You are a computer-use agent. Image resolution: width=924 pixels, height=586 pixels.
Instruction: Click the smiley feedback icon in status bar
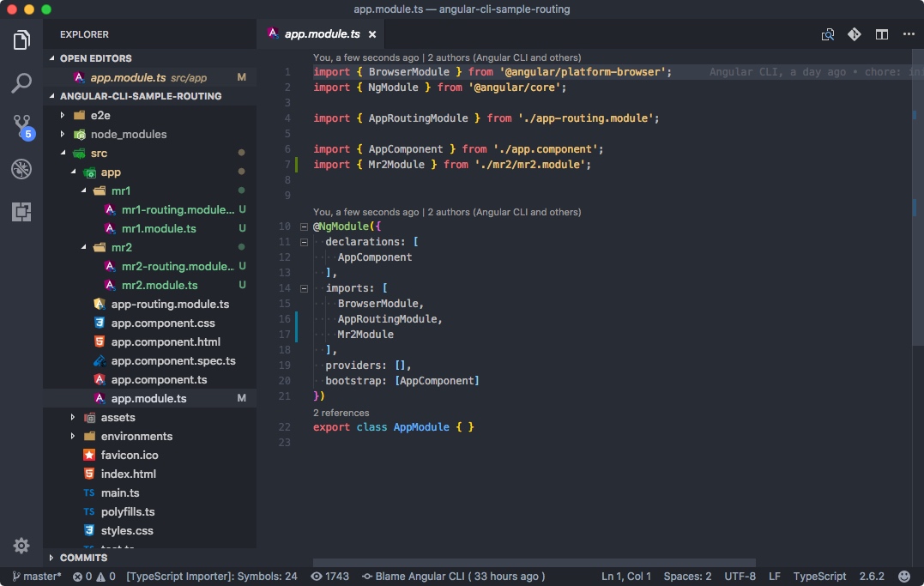pos(904,576)
